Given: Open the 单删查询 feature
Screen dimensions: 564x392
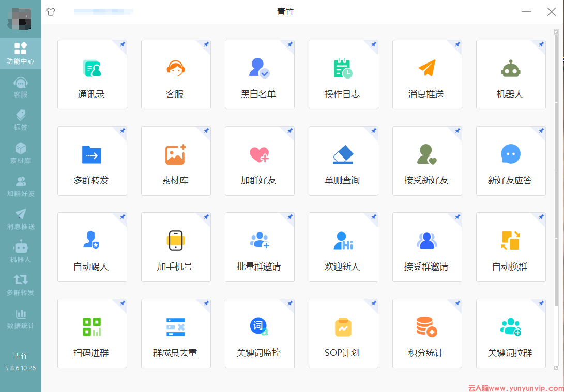Looking at the screenshot, I should tap(343, 161).
